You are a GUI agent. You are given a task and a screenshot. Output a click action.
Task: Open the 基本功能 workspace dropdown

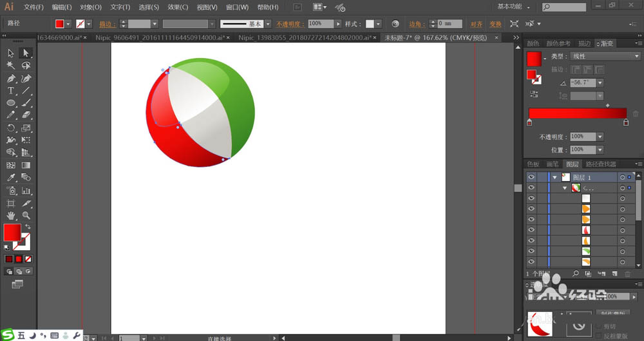point(513,6)
